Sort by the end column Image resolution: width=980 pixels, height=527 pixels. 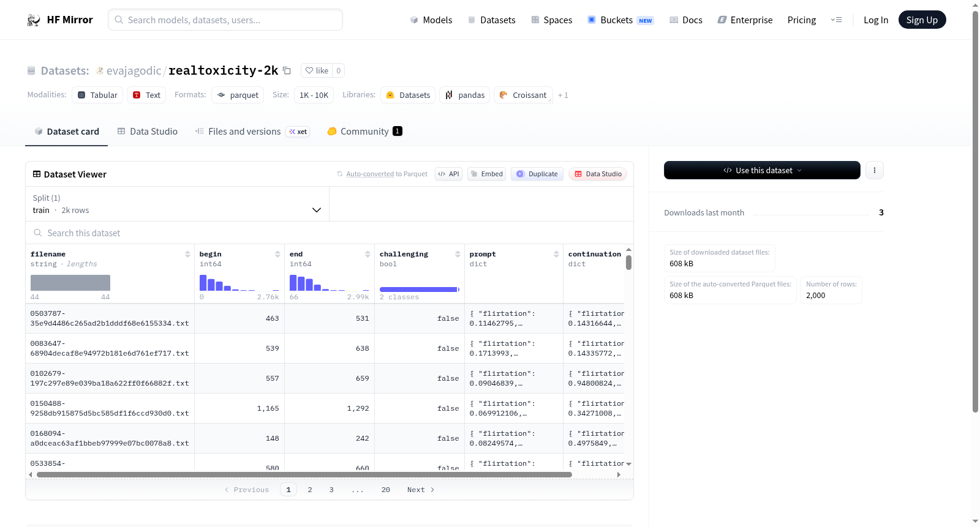pyautogui.click(x=367, y=254)
